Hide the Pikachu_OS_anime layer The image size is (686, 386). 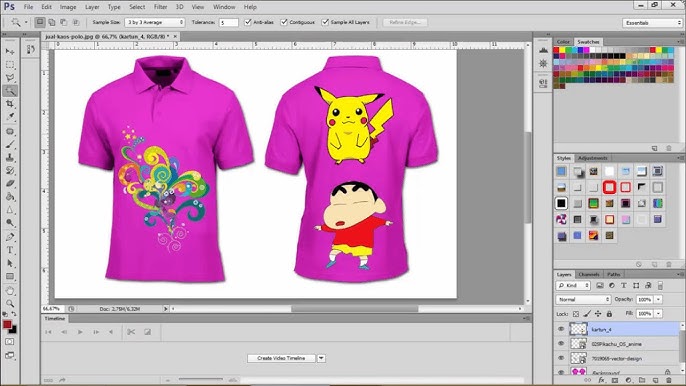click(561, 344)
